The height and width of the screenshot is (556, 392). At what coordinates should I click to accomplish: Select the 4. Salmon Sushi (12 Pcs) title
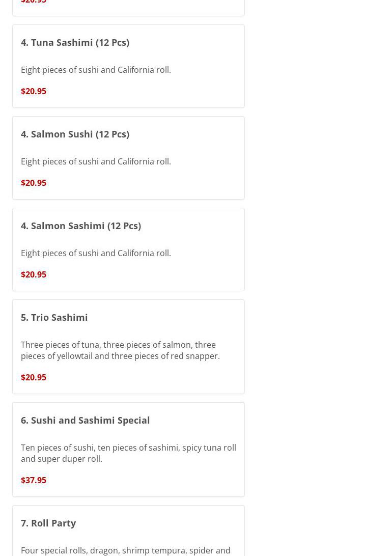pos(75,134)
